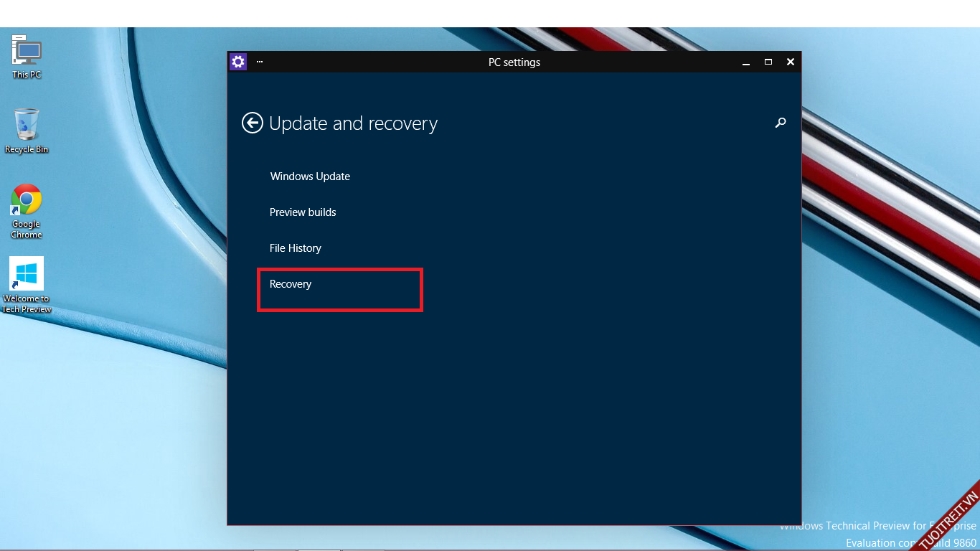The image size is (980, 551).
Task: Go to File History settings
Action: tap(296, 248)
